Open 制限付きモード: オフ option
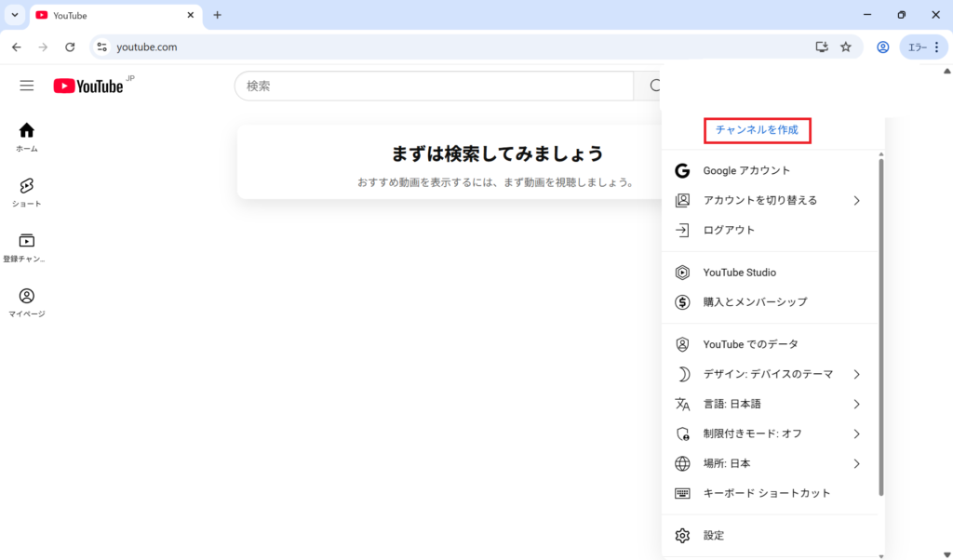Viewport: 953px width, 560px height. pos(770,433)
